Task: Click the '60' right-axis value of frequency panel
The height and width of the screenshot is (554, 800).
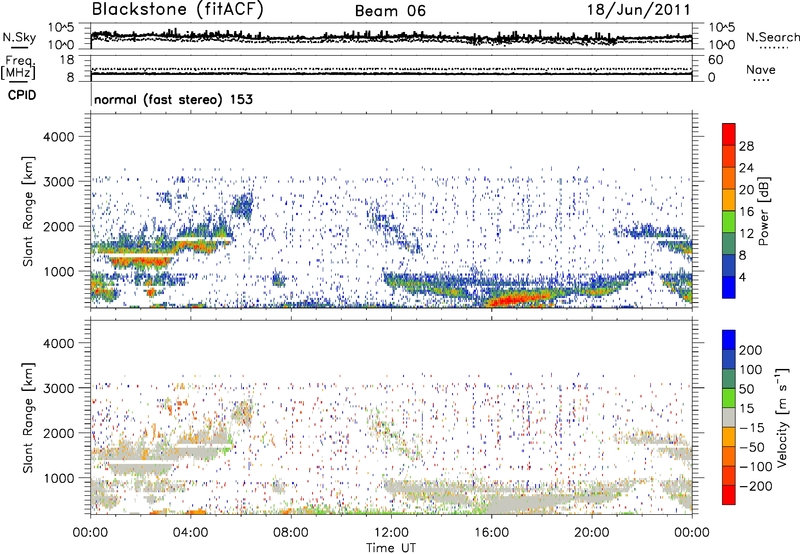Action: (x=715, y=60)
